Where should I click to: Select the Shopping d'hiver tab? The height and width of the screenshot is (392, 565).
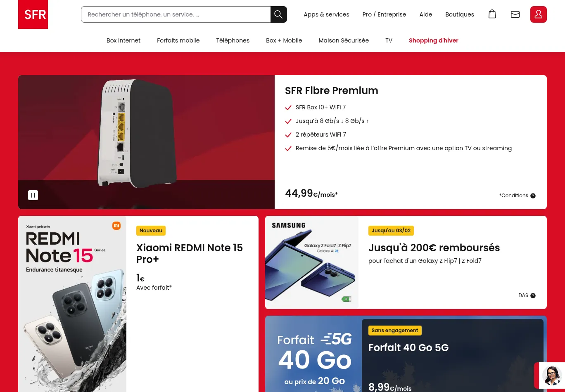click(x=434, y=40)
